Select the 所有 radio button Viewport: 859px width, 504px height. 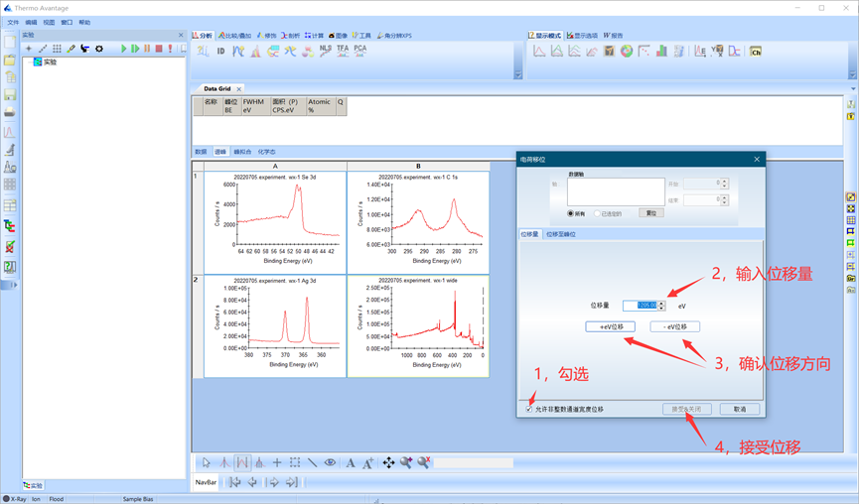[x=571, y=213]
